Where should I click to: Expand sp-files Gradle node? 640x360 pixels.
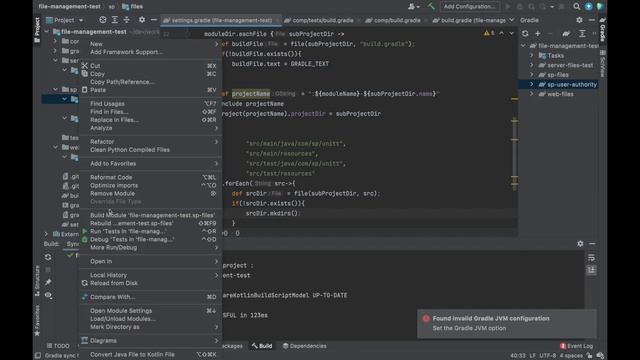coord(531,75)
